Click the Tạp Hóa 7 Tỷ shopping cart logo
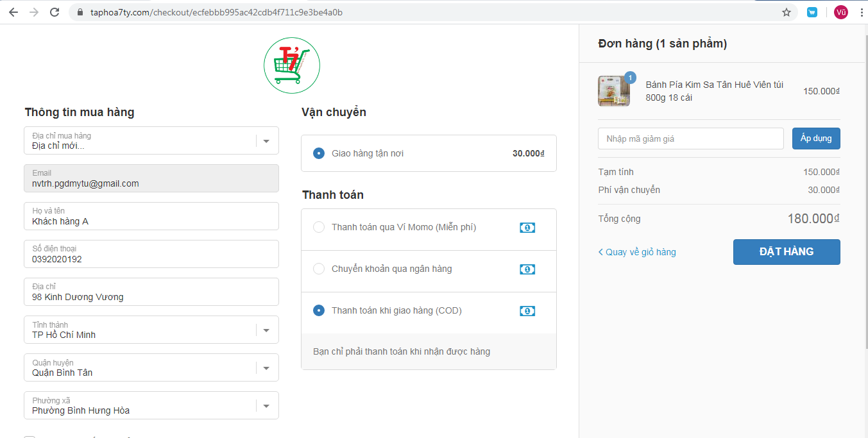This screenshot has width=868, height=438. point(292,65)
